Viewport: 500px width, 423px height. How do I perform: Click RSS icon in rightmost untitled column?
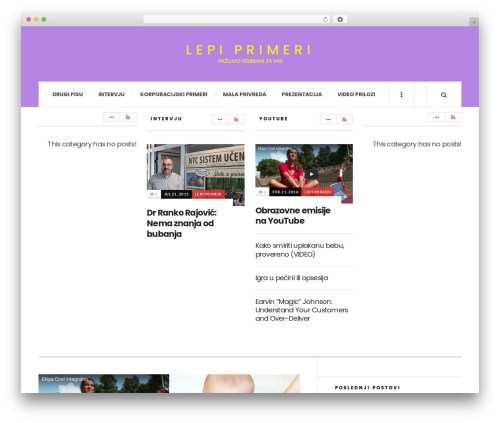pyautogui.click(x=453, y=117)
